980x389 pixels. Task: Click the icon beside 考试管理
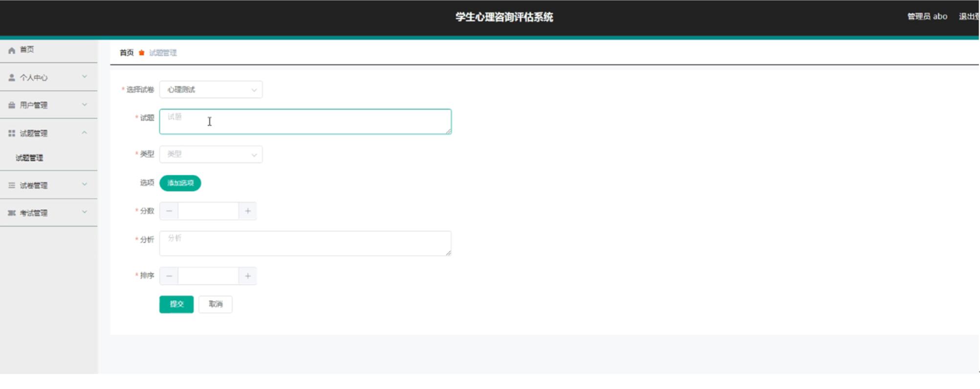pyautogui.click(x=12, y=213)
